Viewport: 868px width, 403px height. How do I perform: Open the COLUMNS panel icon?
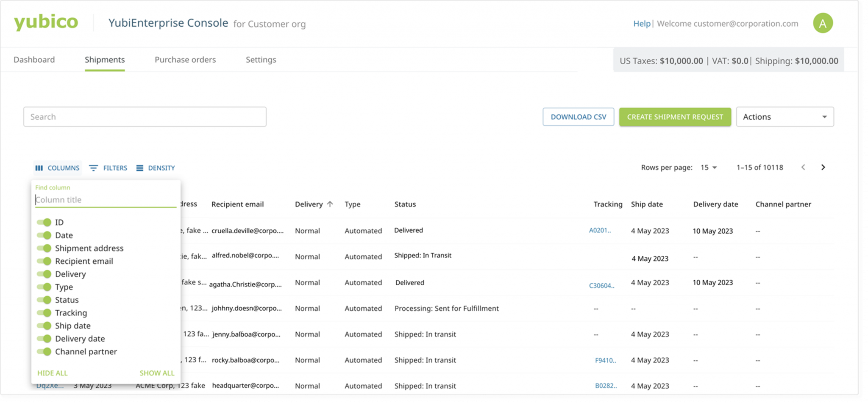click(40, 168)
